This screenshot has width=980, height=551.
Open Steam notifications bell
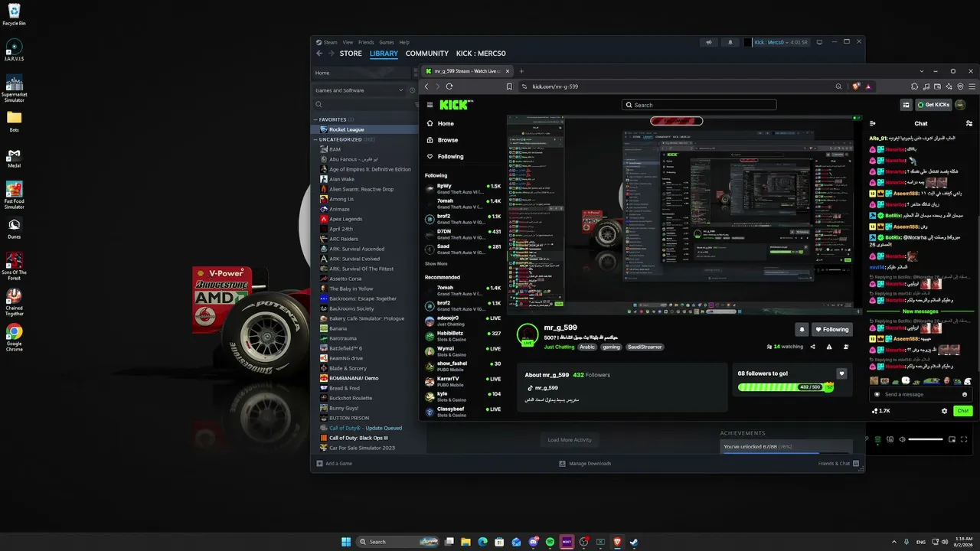click(x=730, y=42)
